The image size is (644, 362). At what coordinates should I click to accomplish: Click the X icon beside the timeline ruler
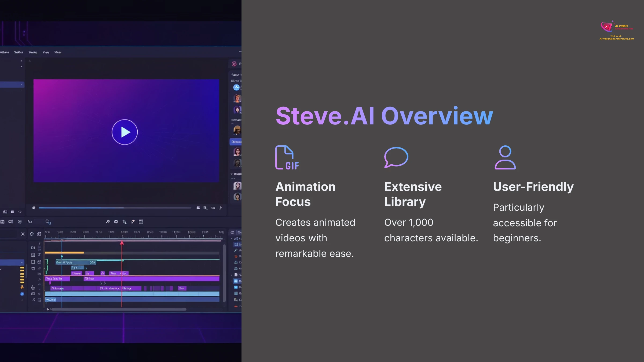(23, 234)
